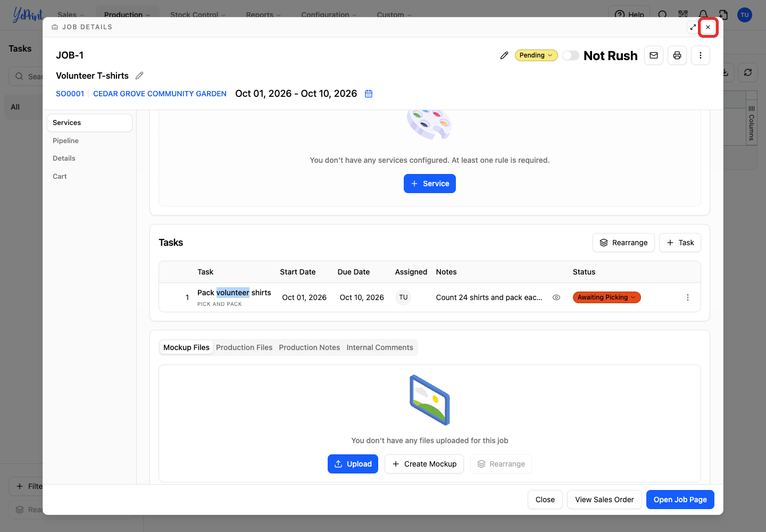Click the TU user avatar in top bar
This screenshot has width=766, height=532.
pyautogui.click(x=745, y=15)
